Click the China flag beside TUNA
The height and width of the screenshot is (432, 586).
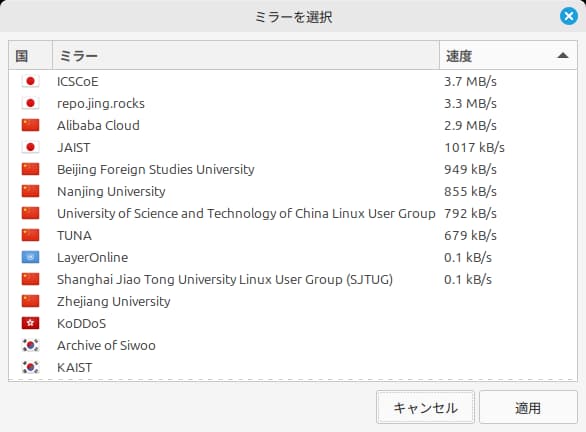tap(30, 235)
